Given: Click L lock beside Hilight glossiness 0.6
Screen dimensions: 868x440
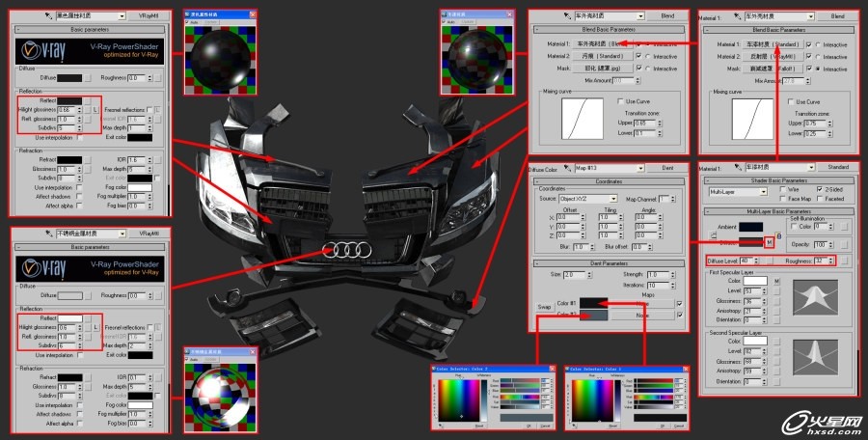Looking at the screenshot, I should click(95, 327).
